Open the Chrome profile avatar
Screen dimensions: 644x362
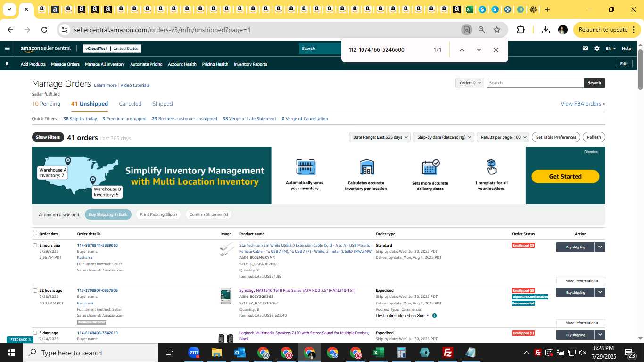coord(562,30)
